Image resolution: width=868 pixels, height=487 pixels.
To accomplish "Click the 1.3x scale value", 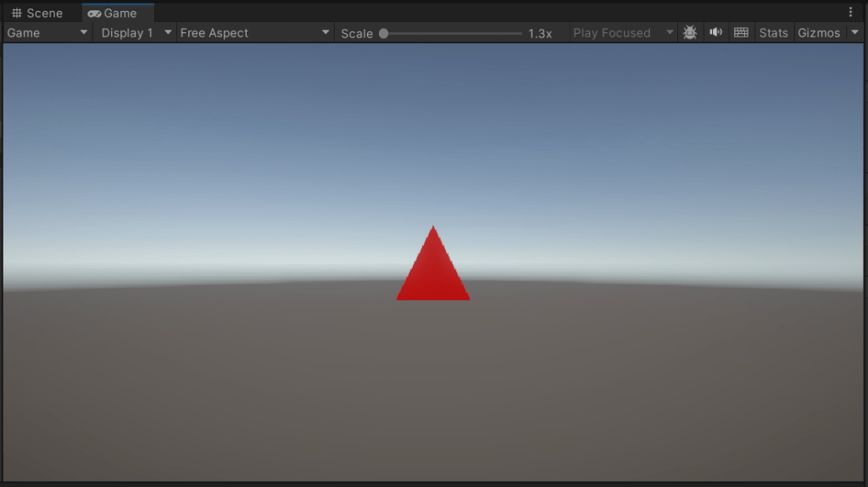I will click(x=540, y=33).
